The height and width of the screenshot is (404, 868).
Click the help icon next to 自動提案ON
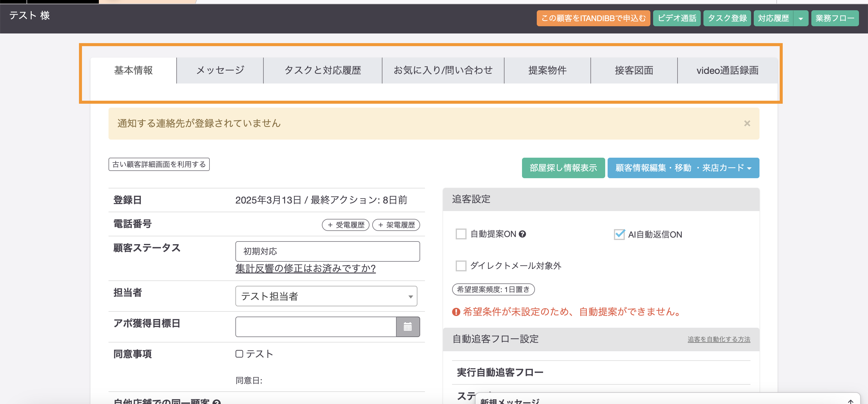click(522, 234)
